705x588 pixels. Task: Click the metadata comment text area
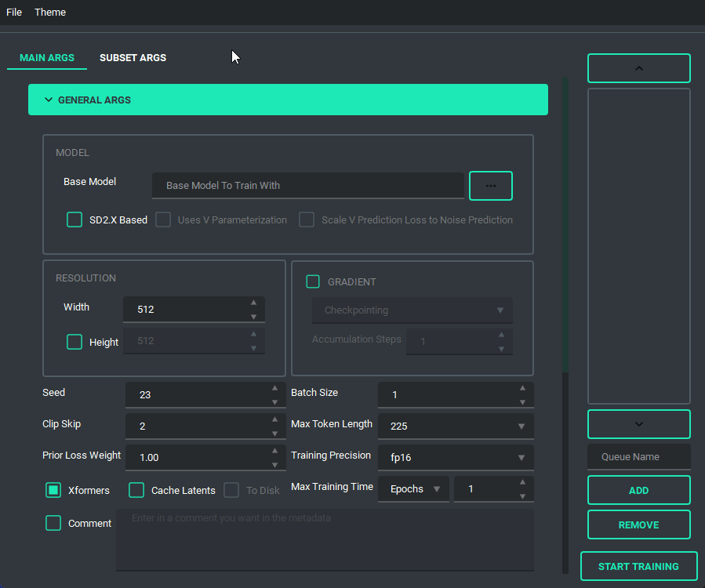[x=325, y=540]
